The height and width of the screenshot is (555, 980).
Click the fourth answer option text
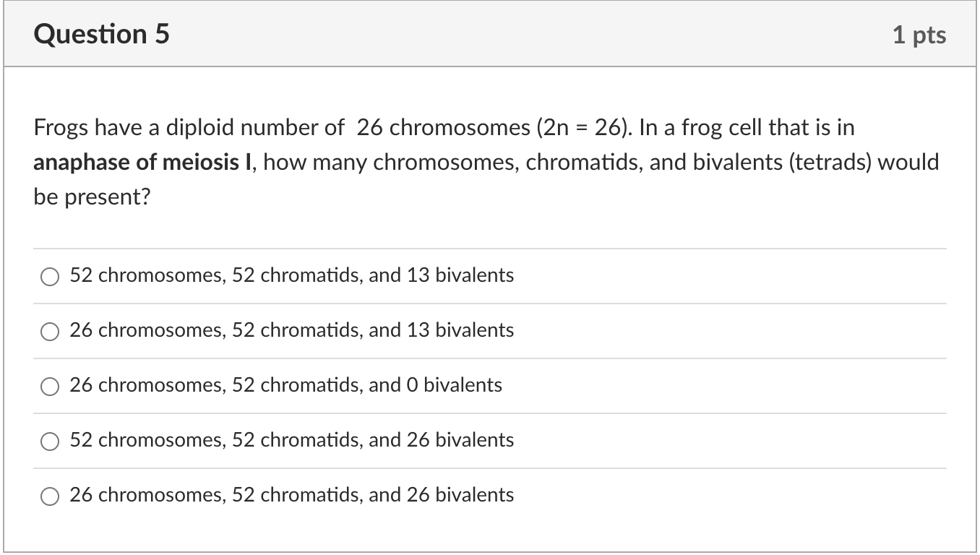[x=291, y=440]
